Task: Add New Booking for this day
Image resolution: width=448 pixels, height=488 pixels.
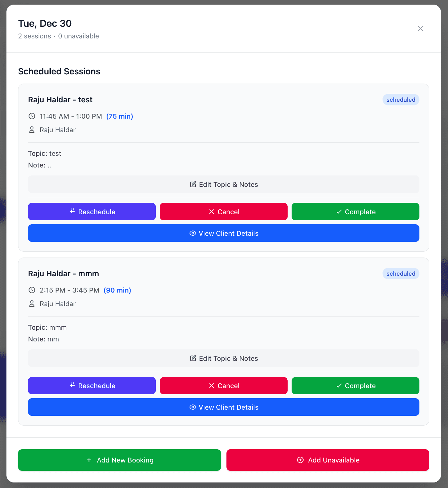Action: tap(119, 460)
